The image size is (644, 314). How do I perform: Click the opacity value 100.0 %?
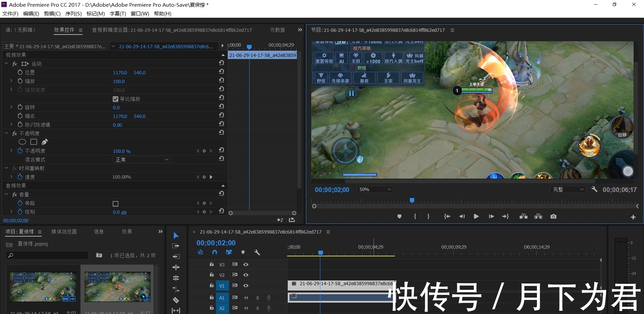click(122, 151)
